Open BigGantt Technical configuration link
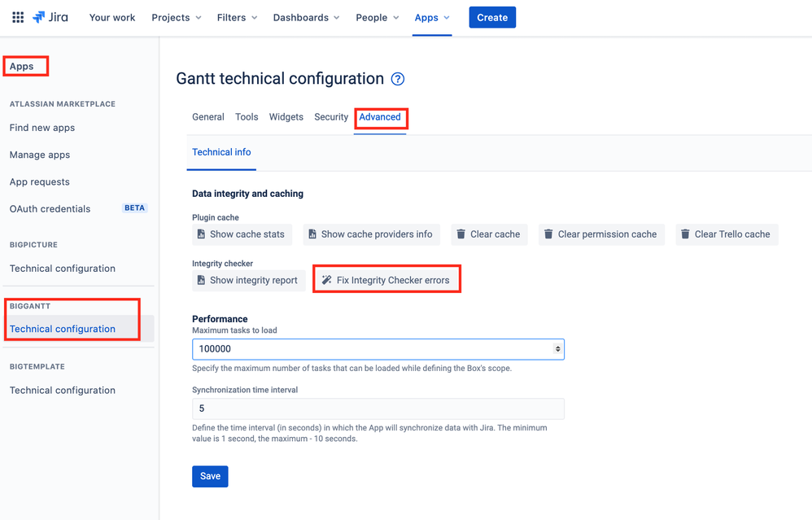This screenshot has height=520, width=812. click(x=62, y=329)
